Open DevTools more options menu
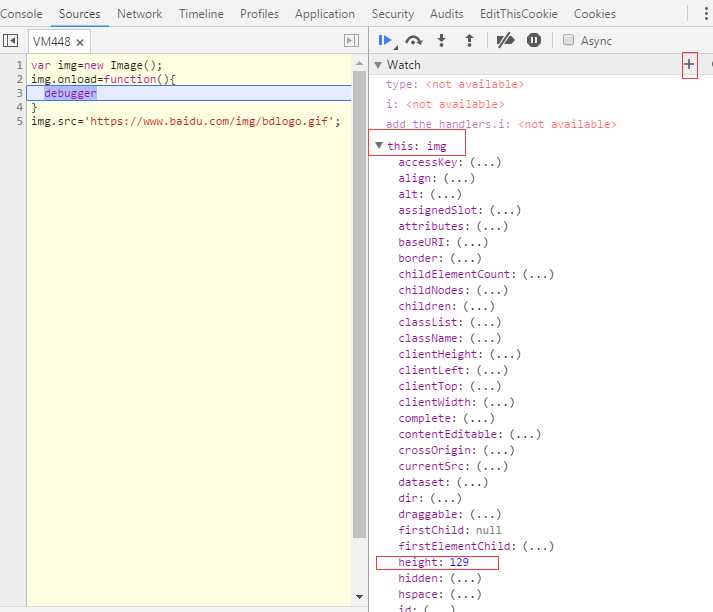Image resolution: width=713 pixels, height=612 pixels. pos(706,14)
